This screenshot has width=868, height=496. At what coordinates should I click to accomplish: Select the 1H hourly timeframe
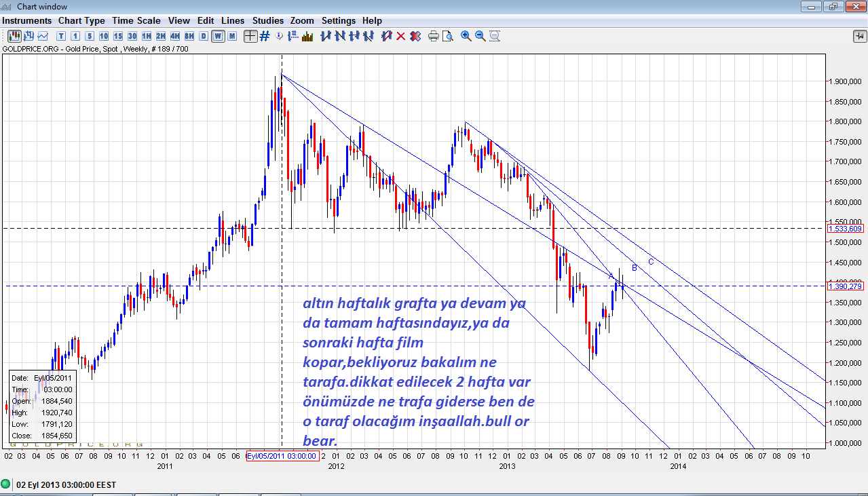point(146,36)
